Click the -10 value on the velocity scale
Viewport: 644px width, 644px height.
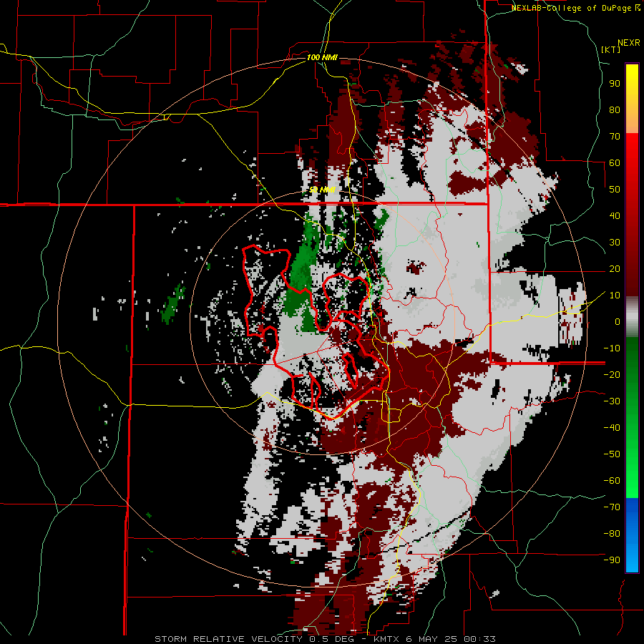click(612, 348)
